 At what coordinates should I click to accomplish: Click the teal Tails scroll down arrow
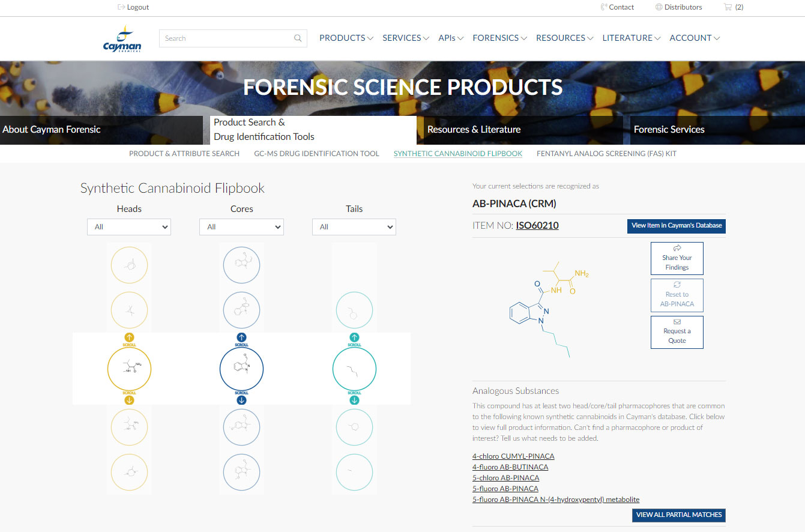pos(354,400)
